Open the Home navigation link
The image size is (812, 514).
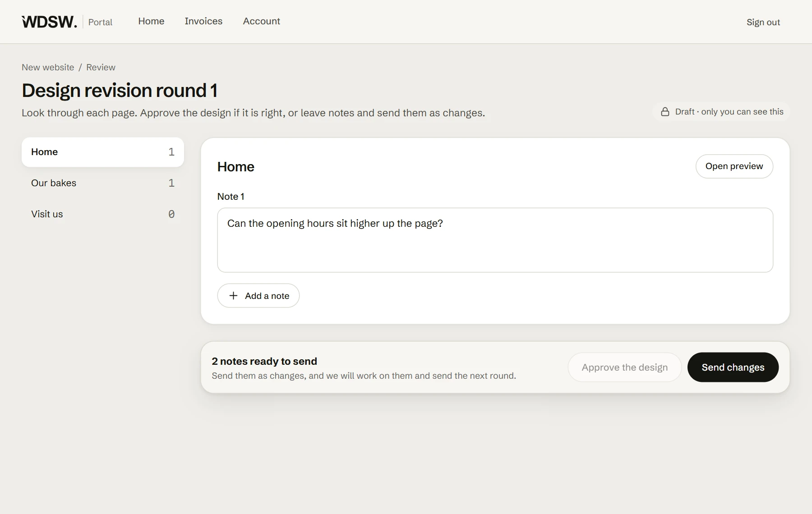[151, 21]
